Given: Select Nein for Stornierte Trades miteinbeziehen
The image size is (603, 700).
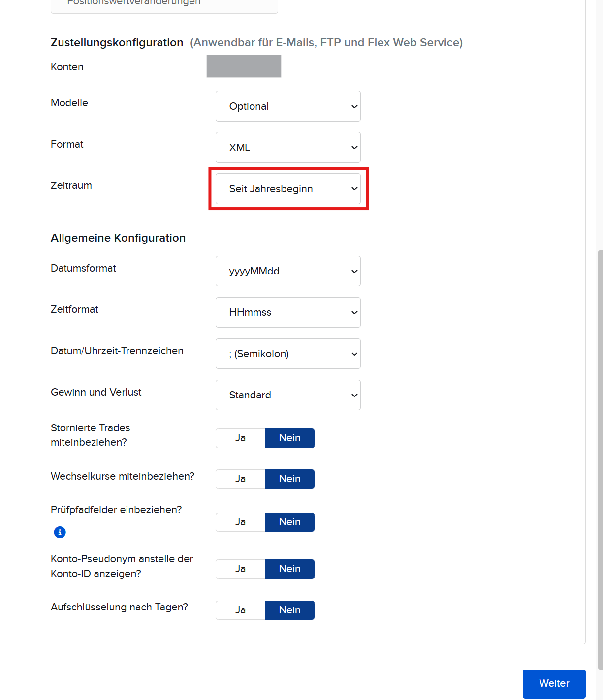Looking at the screenshot, I should click(x=289, y=438).
